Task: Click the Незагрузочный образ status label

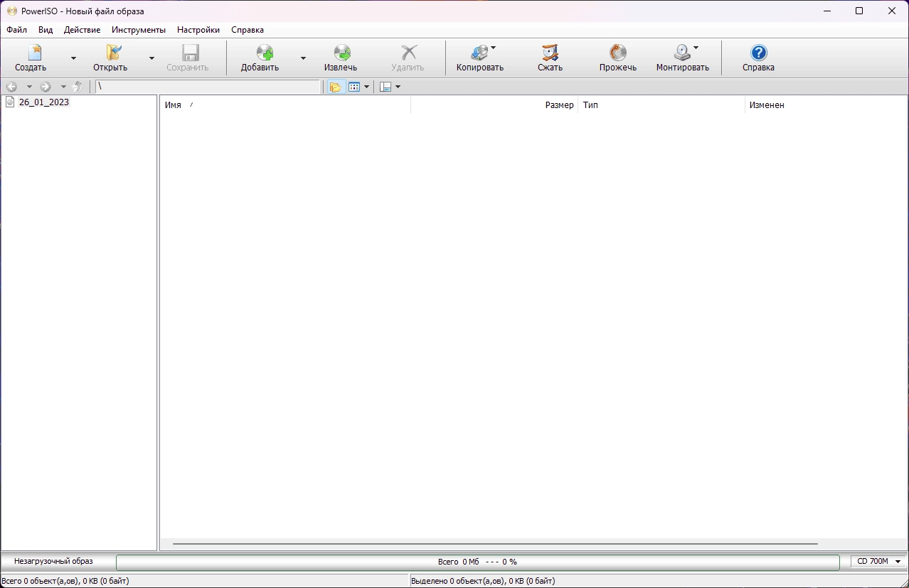Action: [x=53, y=562]
